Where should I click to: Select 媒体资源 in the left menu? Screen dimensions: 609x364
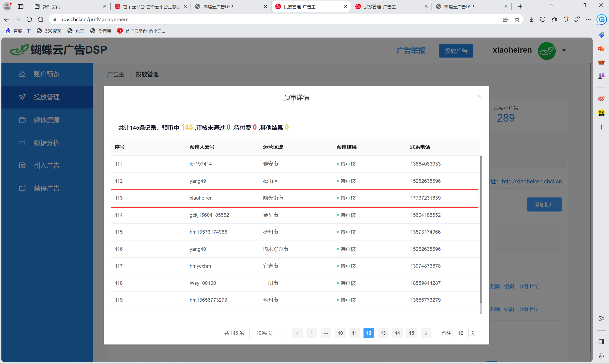click(x=47, y=120)
